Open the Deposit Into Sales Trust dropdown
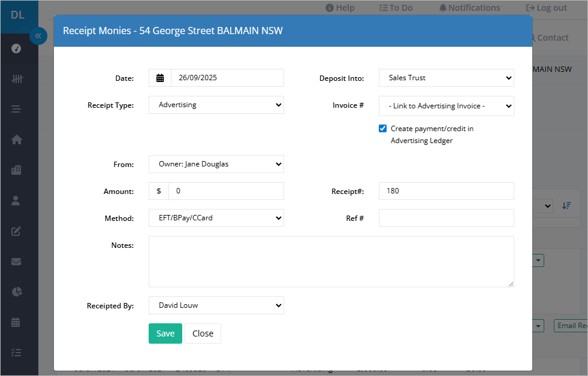588x376 pixels. [447, 78]
